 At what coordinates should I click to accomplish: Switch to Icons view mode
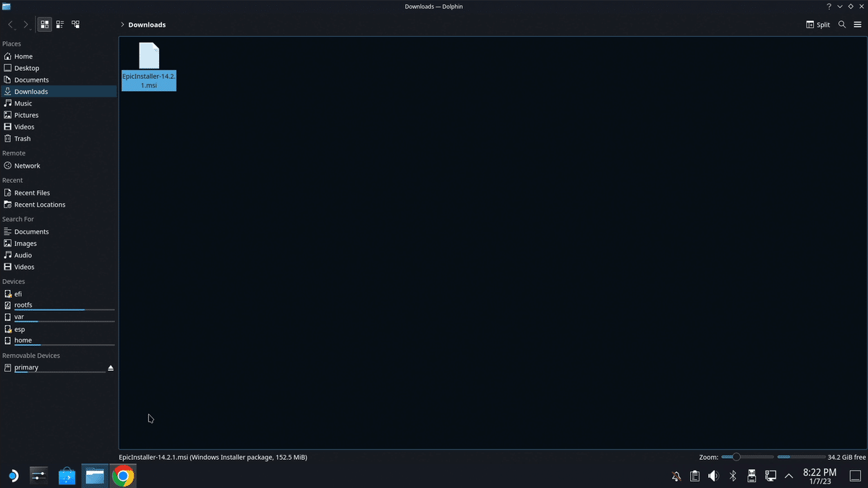click(45, 25)
